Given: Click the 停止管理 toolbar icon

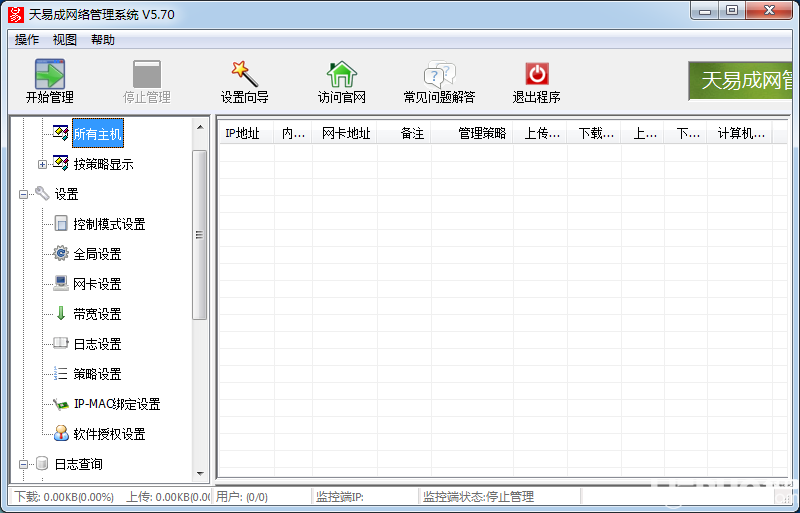Looking at the screenshot, I should (x=147, y=74).
